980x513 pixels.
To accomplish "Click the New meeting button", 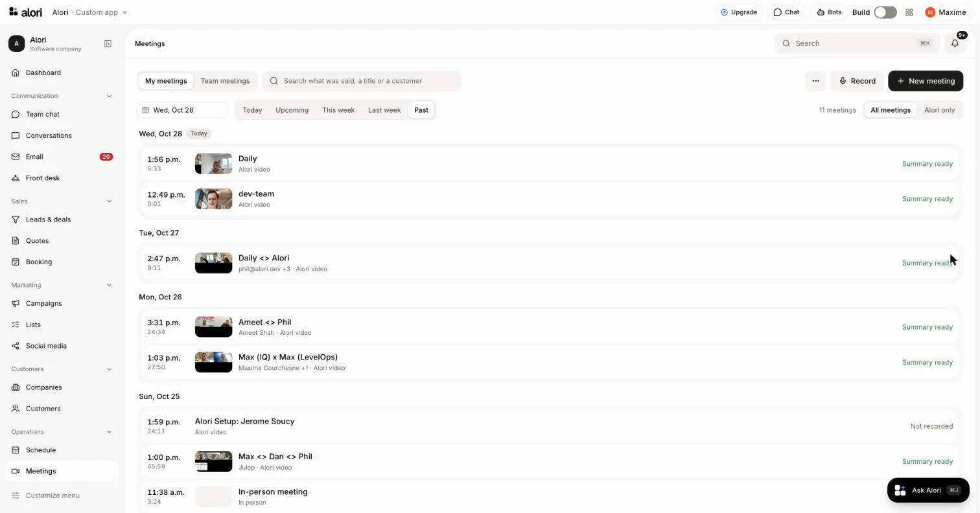I will pos(926,81).
